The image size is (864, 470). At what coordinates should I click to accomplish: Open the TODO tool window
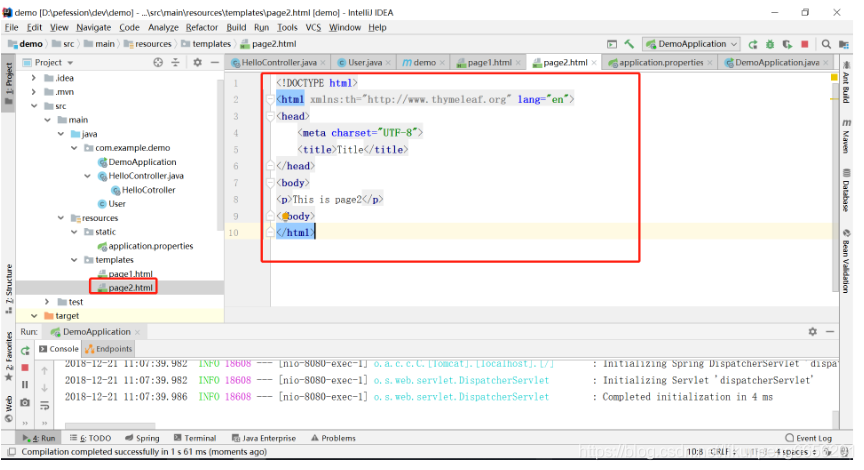coord(90,438)
